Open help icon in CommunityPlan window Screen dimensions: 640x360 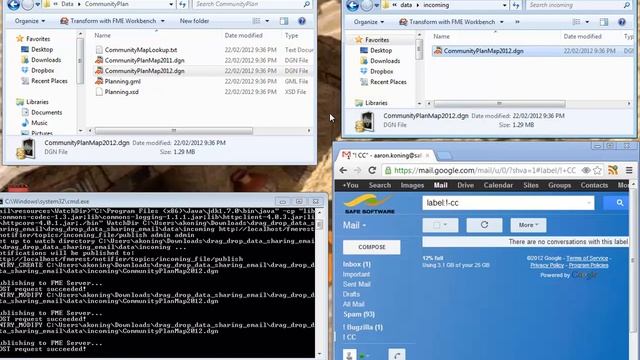[x=302, y=21]
